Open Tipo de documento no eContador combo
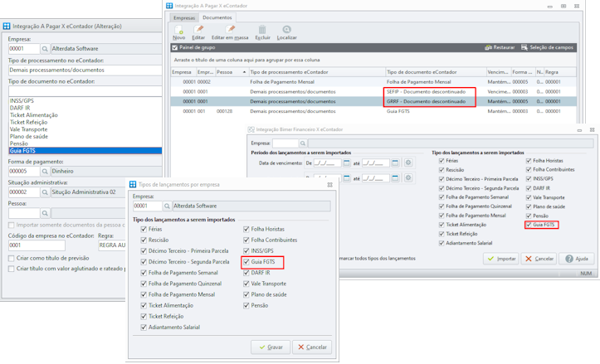 [85, 91]
